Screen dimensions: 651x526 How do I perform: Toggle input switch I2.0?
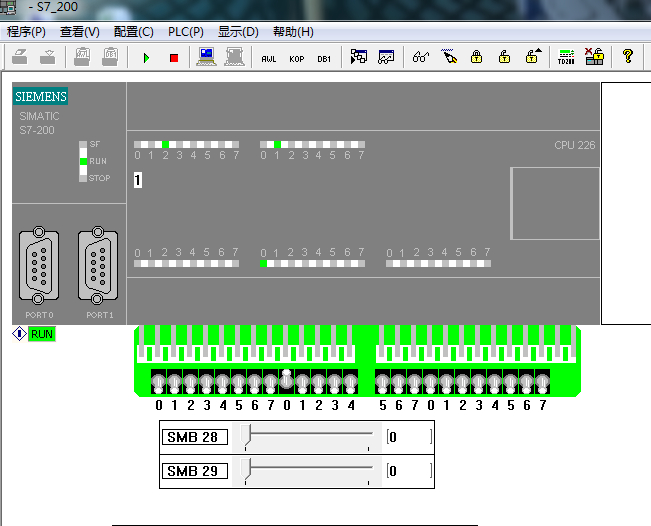(x=431, y=382)
